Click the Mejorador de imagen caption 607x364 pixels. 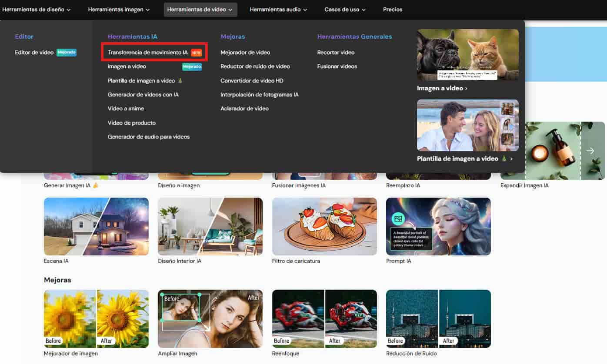[x=71, y=354]
